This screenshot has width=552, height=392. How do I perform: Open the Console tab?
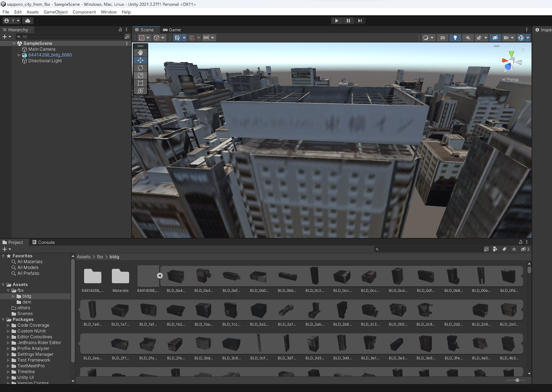click(x=43, y=242)
